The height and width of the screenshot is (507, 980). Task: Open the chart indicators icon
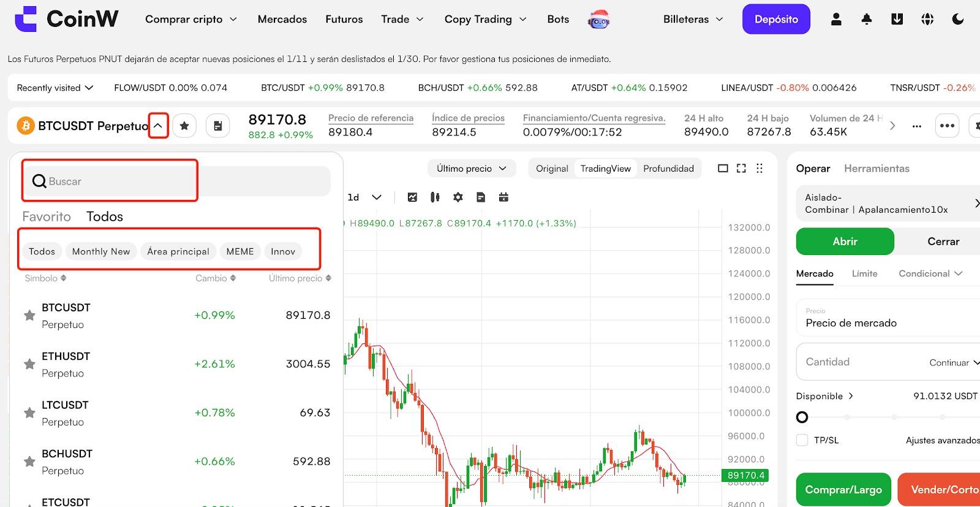click(x=412, y=197)
